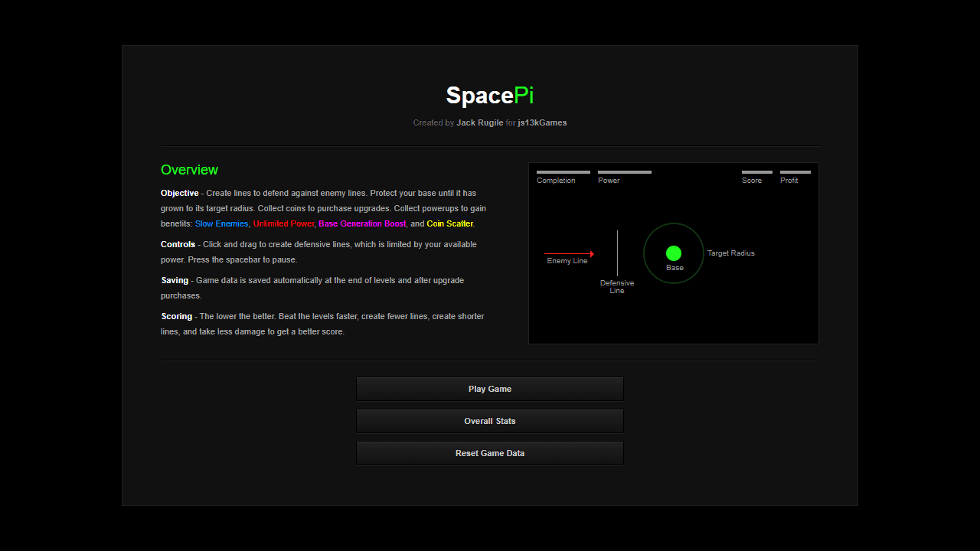This screenshot has height=551, width=980.
Task: Click the Saving label
Action: point(175,280)
